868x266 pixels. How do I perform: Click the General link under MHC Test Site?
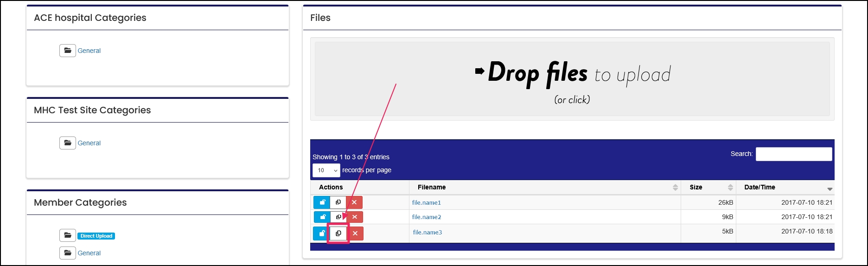click(89, 143)
